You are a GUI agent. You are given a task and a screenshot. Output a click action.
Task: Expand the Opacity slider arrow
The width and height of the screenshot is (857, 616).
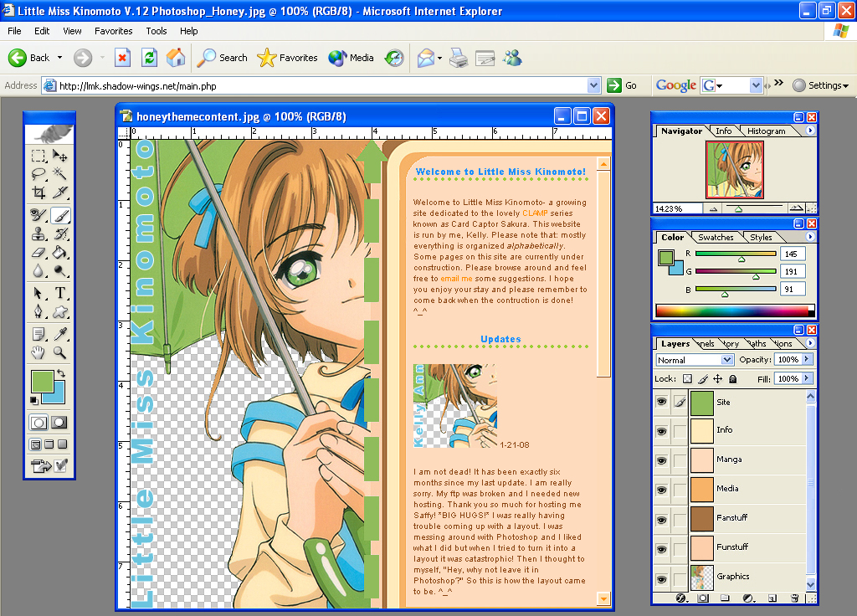click(808, 359)
